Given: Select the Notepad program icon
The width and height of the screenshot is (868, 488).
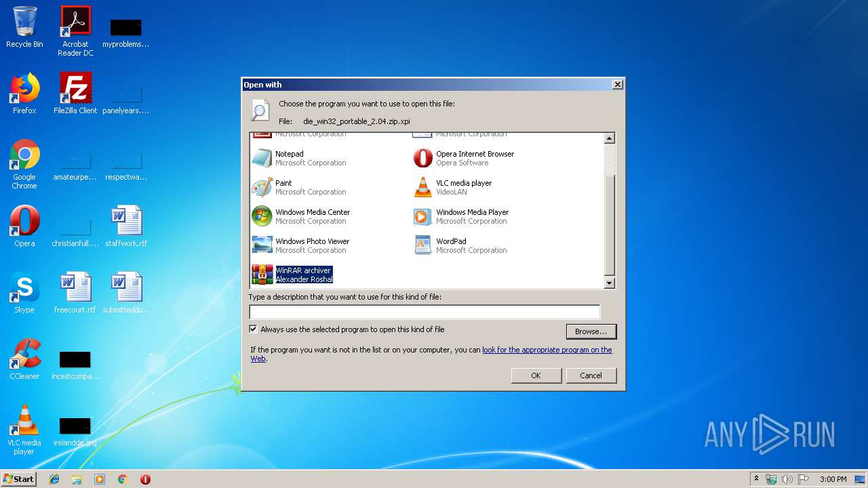Looking at the screenshot, I should [x=262, y=158].
